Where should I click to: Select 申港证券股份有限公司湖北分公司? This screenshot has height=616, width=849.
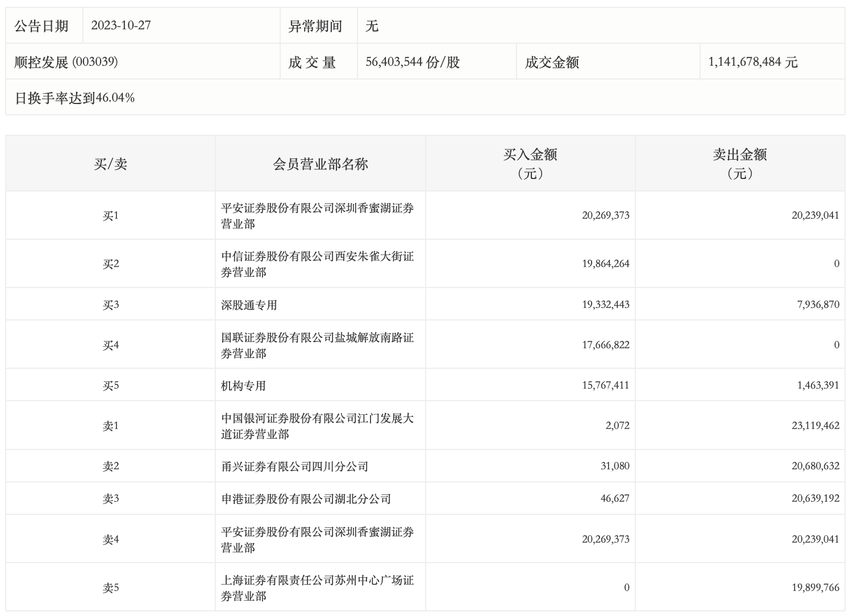point(306,498)
